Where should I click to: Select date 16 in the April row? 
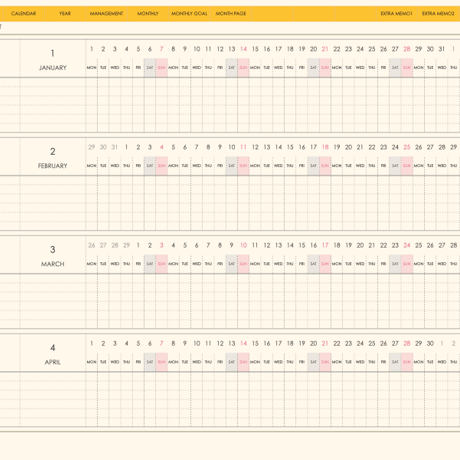[267, 343]
